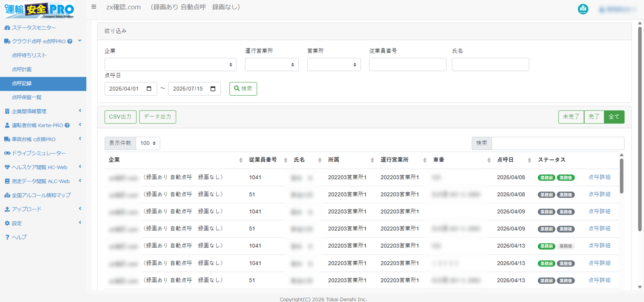Click the CSV出力 button
This screenshot has width=644, height=302.
tap(120, 117)
